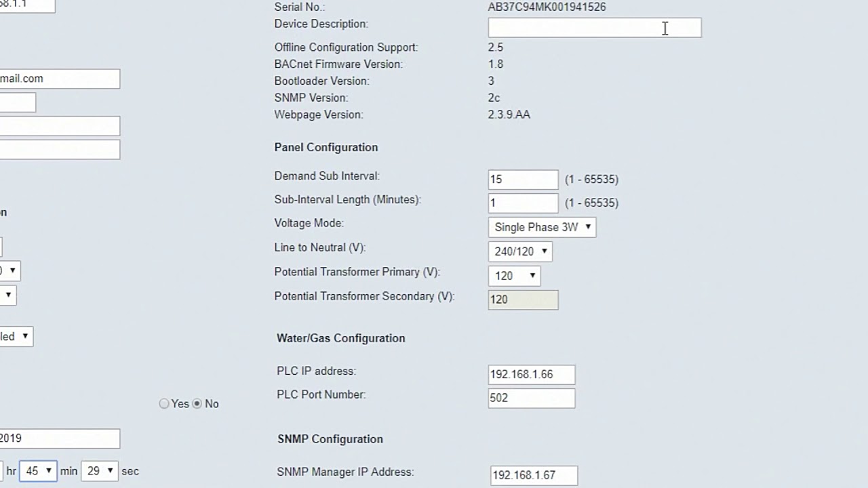
Task: Open the seconds dropdown showing 29
Action: point(100,471)
